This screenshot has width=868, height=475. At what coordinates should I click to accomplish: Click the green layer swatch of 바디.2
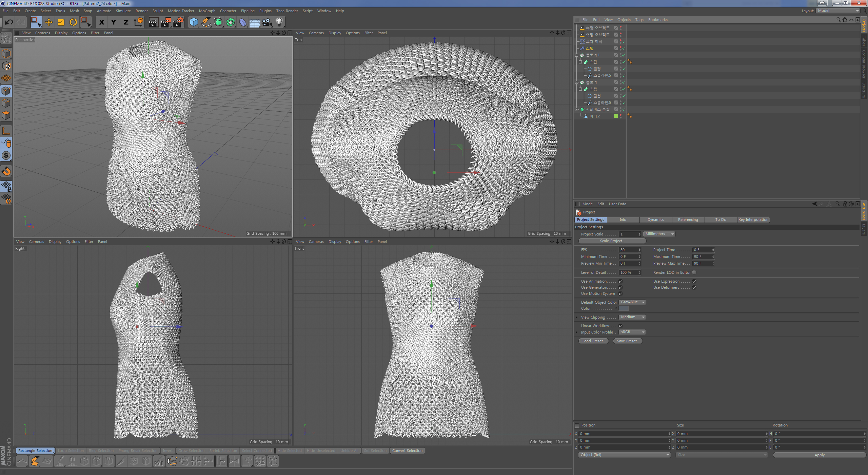point(616,116)
